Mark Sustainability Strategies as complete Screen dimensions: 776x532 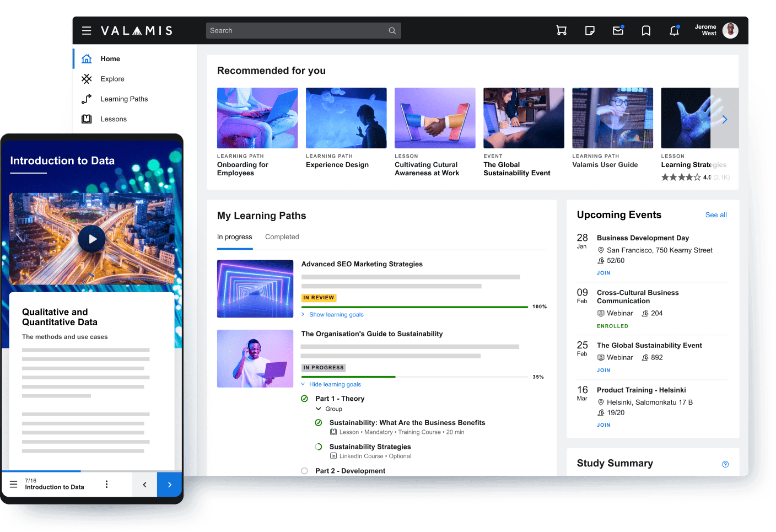click(x=319, y=447)
